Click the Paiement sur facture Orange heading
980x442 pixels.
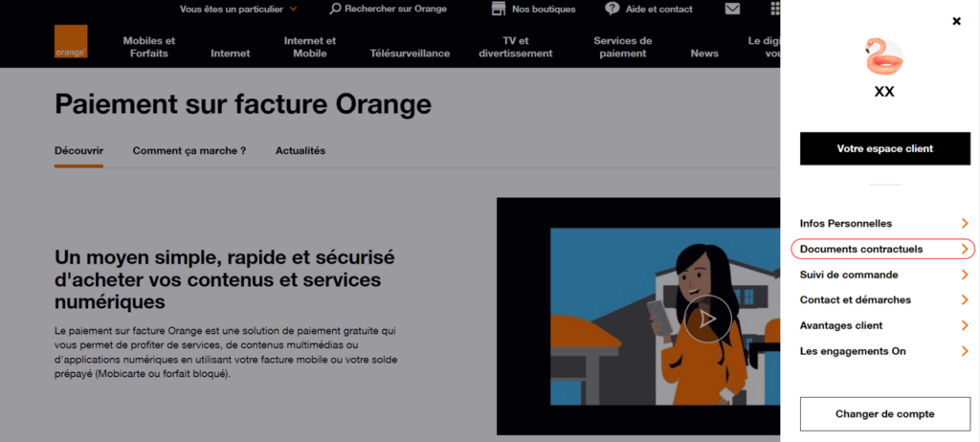pyautogui.click(x=243, y=103)
